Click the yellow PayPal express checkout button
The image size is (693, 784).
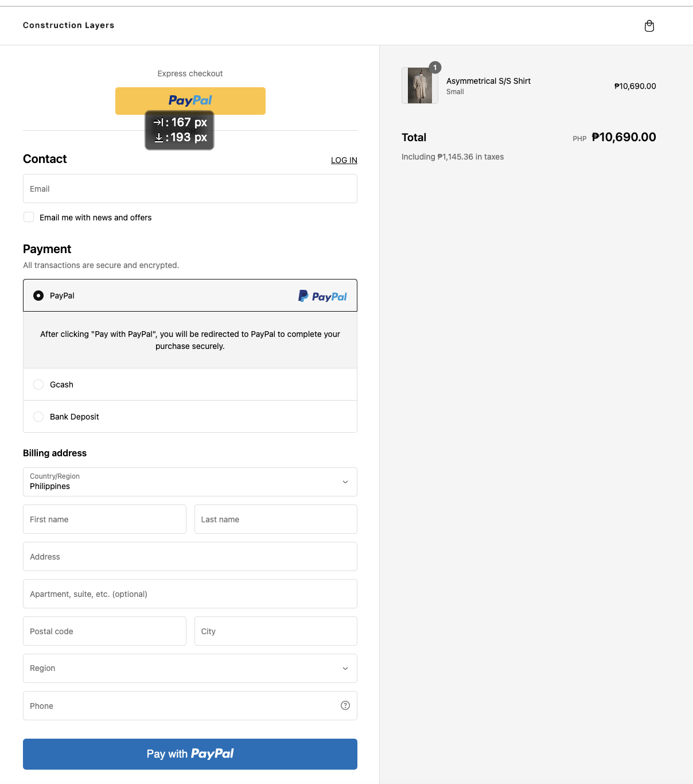(x=190, y=101)
